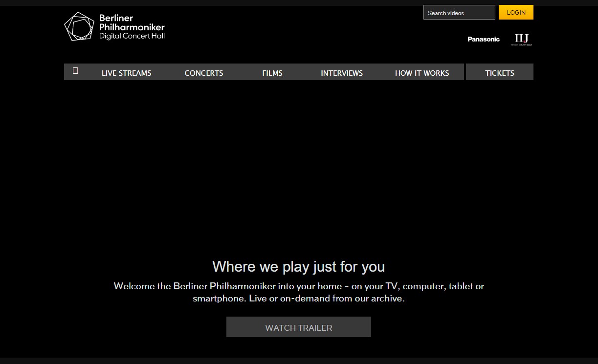Go to the Concerts section
This screenshot has width=598, height=364.
204,73
